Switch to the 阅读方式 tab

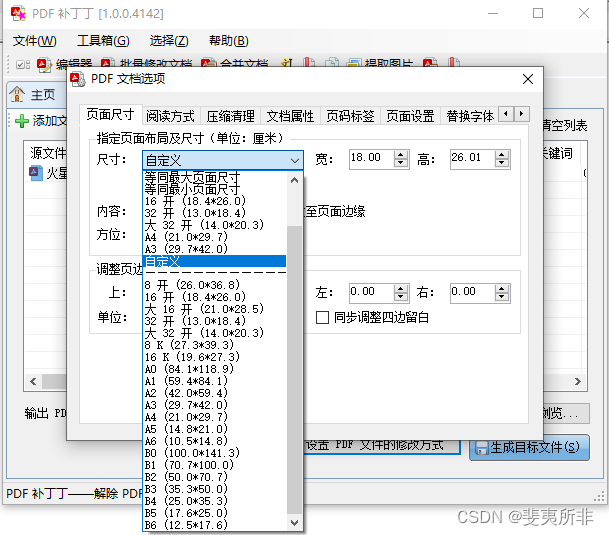coord(170,116)
